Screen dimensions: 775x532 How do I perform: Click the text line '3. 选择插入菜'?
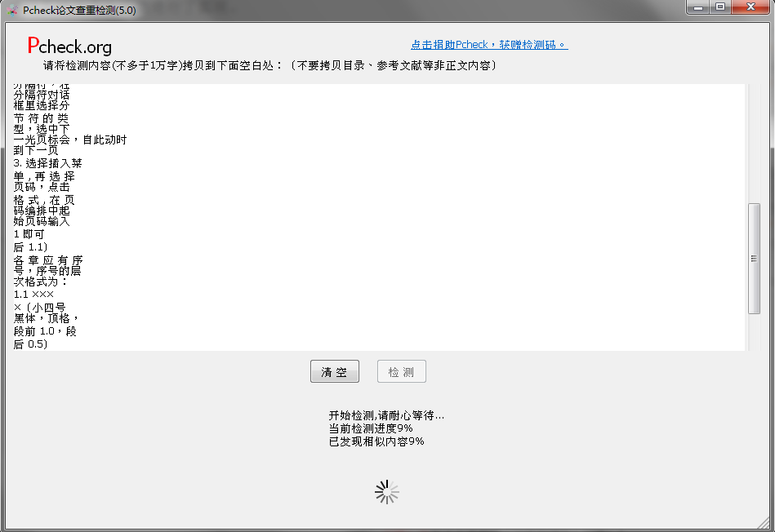tap(48, 163)
